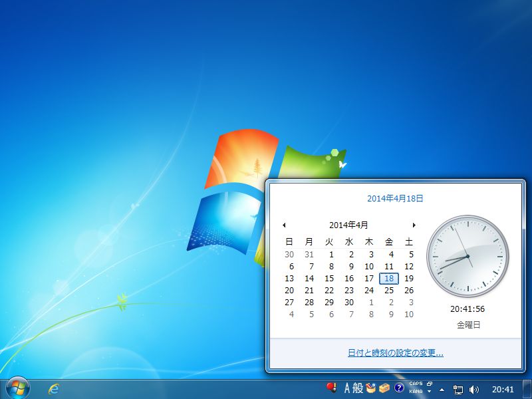Select April 24 in the calendar
Viewport: 532px width, 399px height.
pyautogui.click(x=369, y=291)
